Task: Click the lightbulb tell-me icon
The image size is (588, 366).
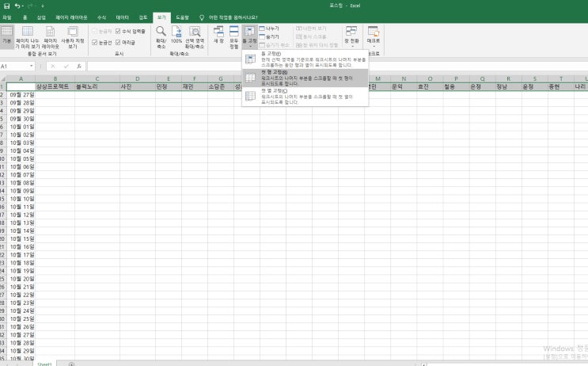Action: pos(202,17)
